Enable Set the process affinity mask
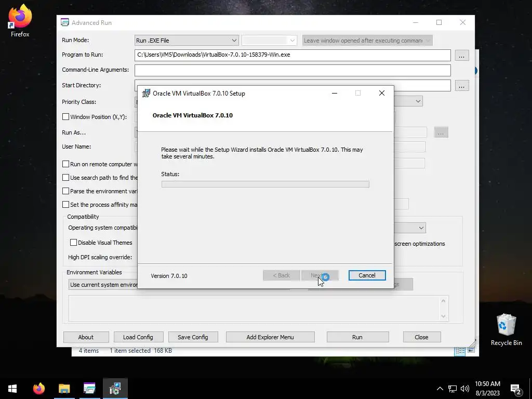Image resolution: width=532 pixels, height=399 pixels. pos(66,205)
